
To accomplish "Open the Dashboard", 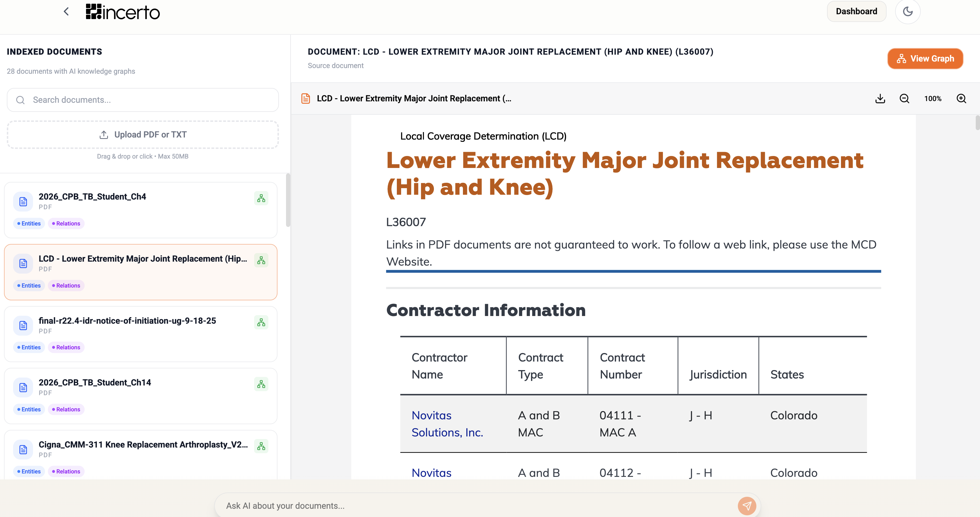I will tap(856, 11).
